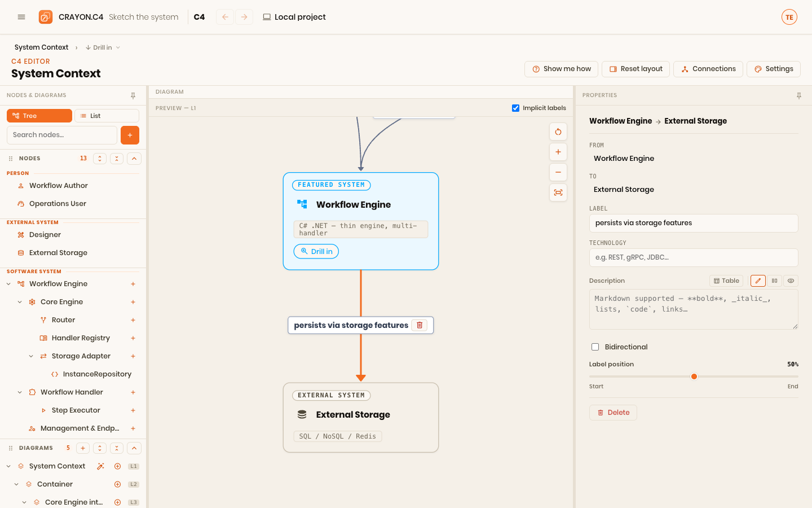
Task: Open the hamburger main menu
Action: [x=21, y=17]
